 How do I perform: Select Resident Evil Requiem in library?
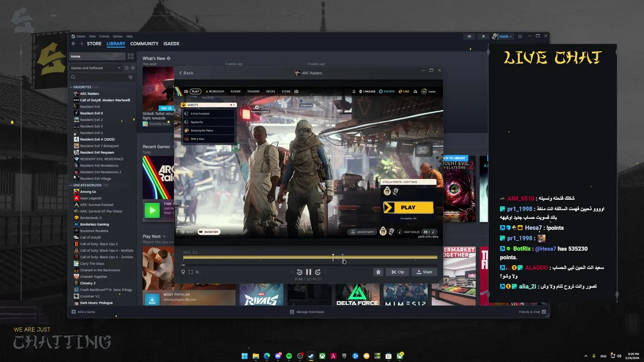[97, 152]
